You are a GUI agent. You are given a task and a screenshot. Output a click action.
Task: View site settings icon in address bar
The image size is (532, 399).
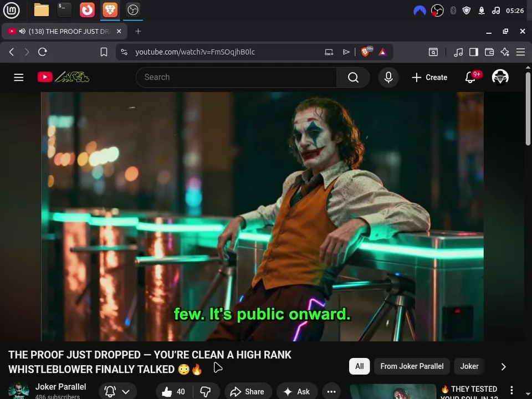pos(124,52)
